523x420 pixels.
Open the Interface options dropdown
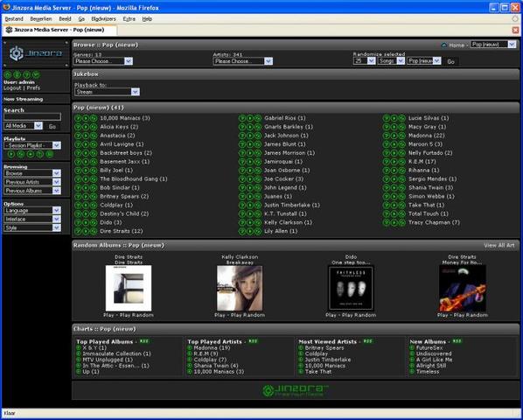click(x=32, y=219)
